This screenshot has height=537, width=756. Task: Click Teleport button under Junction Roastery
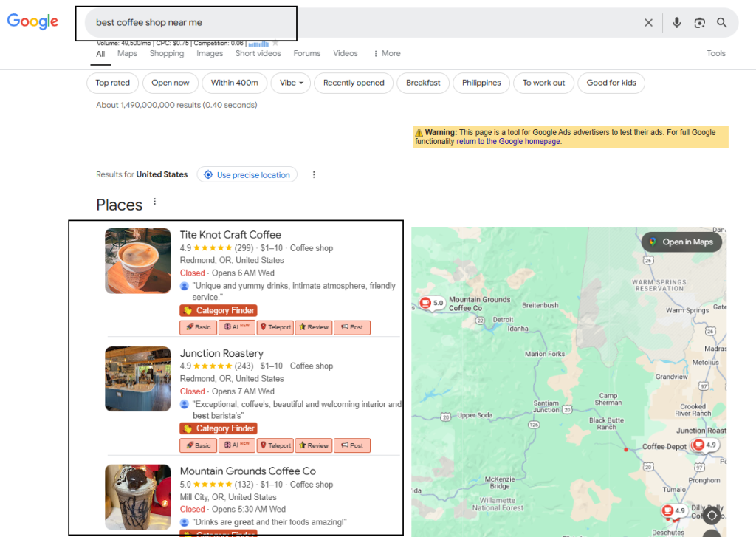point(275,445)
